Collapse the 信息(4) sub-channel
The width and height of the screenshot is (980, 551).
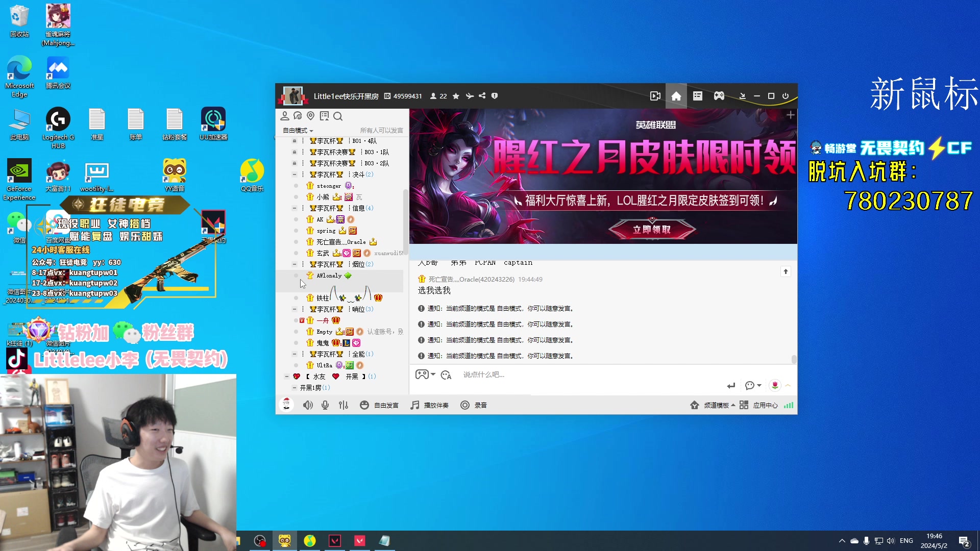(295, 208)
